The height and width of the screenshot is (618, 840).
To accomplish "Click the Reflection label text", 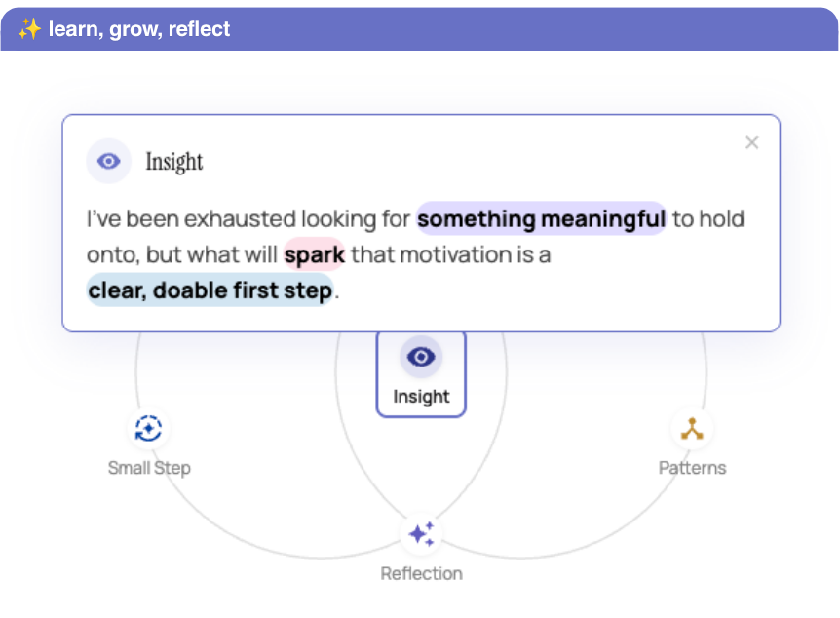I will coord(422,573).
